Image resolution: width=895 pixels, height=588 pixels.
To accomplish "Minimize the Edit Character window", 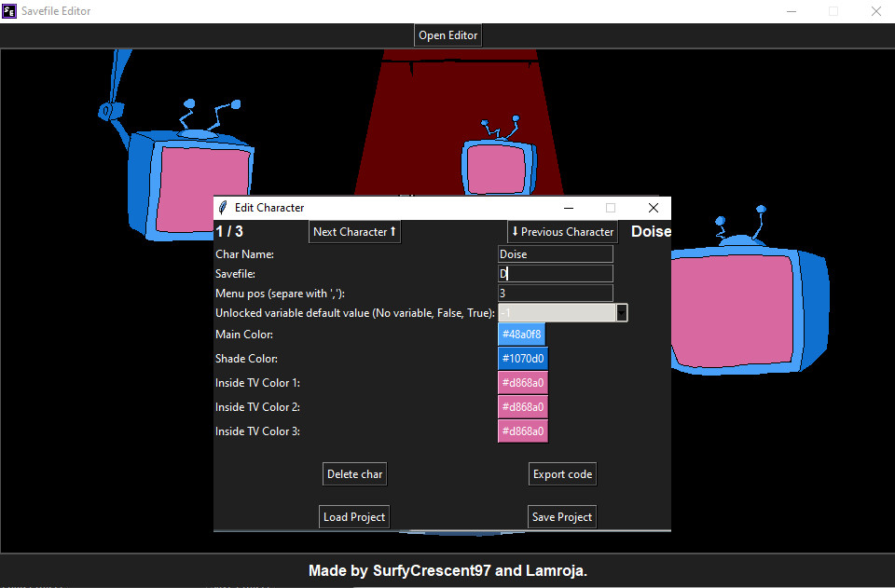I will 569,208.
